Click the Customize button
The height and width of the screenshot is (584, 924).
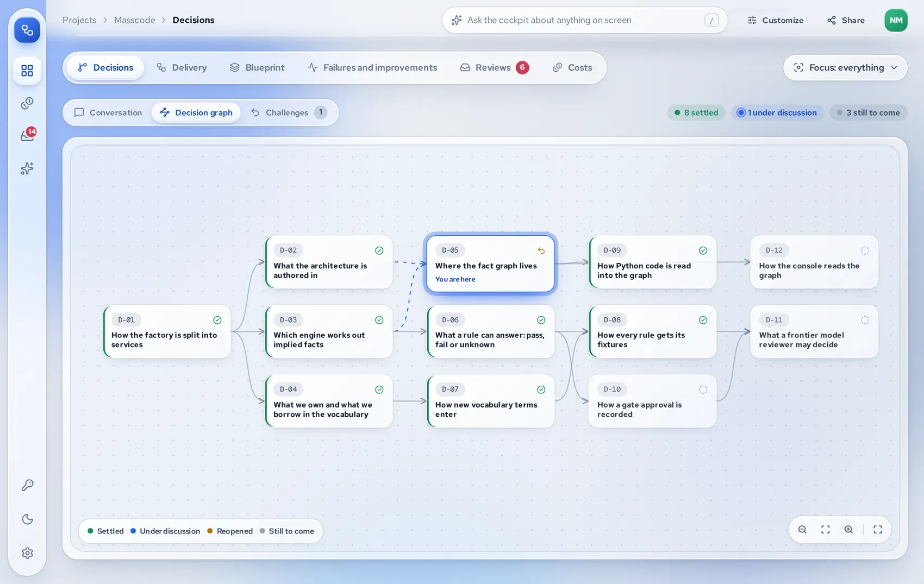point(775,20)
